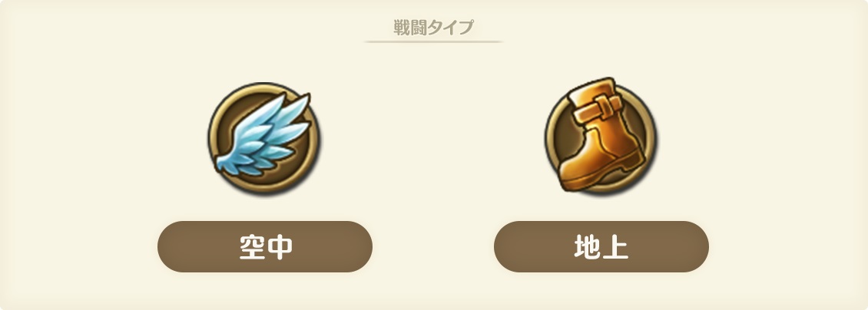Select the rounded left edge of 空中 pill
Image resolution: width=868 pixels, height=310 pixels.
pyautogui.click(x=171, y=246)
